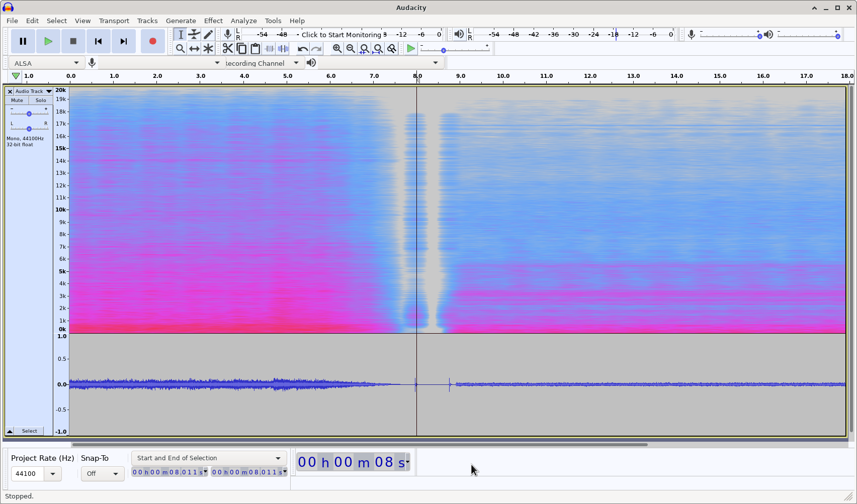The width and height of the screenshot is (857, 504).
Task: Open the Select menu
Action: click(x=57, y=21)
